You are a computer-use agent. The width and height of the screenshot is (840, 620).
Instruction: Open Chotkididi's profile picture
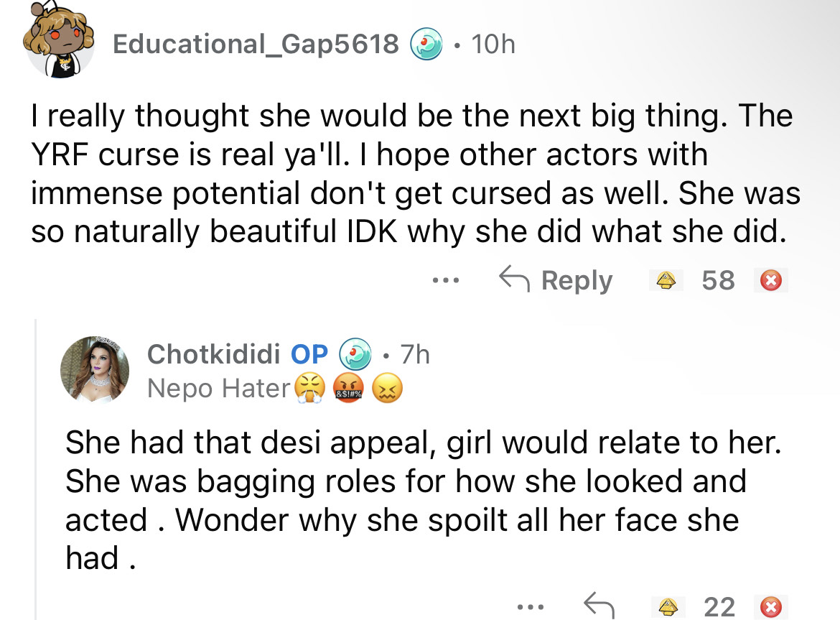tap(95, 369)
